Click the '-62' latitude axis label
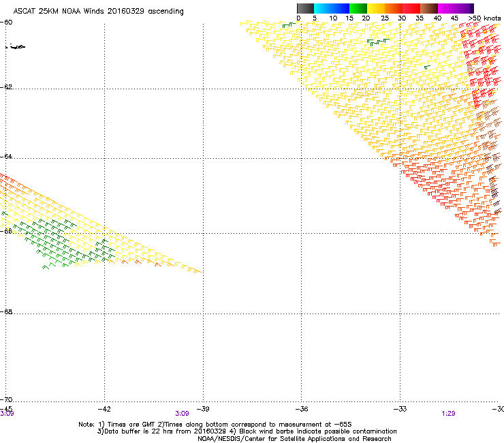Image resolution: width=504 pixels, height=443 pixels. (x=6, y=87)
